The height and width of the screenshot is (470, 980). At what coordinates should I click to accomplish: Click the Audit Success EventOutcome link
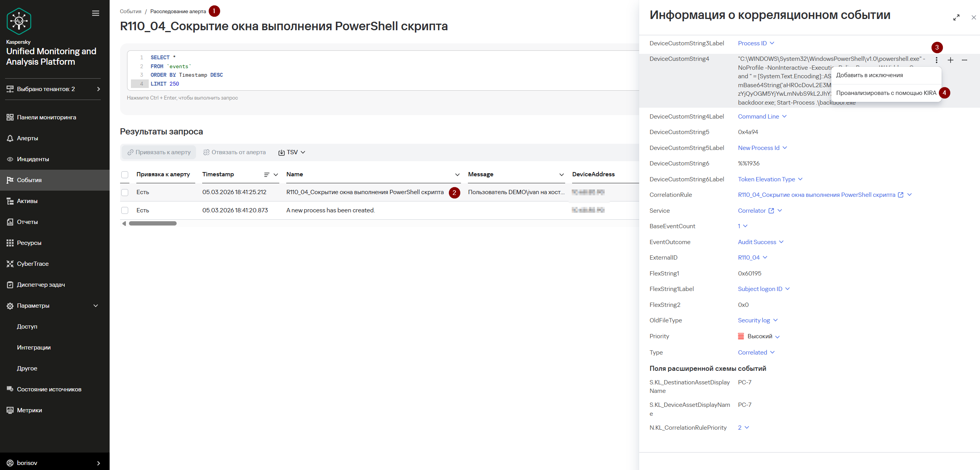pyautogui.click(x=757, y=242)
